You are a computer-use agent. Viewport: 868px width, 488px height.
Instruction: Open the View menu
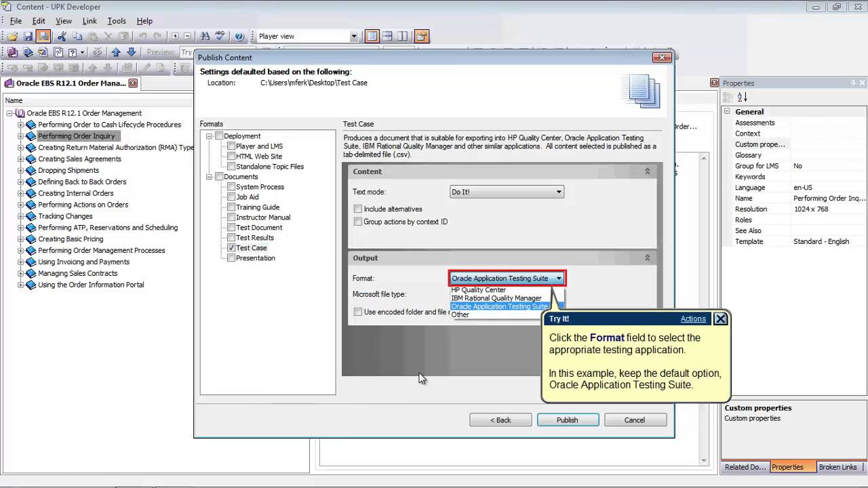pyautogui.click(x=64, y=21)
